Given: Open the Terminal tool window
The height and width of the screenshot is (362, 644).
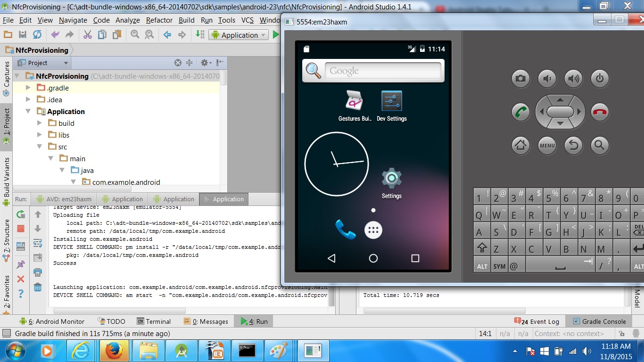Looking at the screenshot, I should point(154,321).
